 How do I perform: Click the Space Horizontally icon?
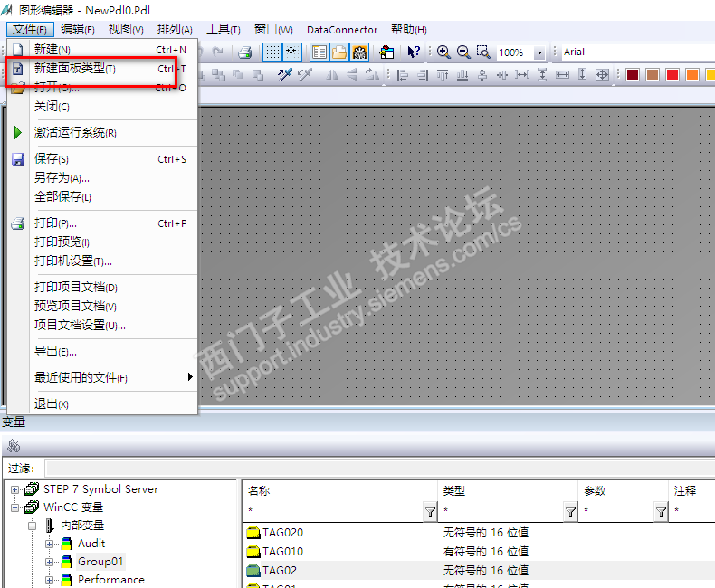point(522,74)
